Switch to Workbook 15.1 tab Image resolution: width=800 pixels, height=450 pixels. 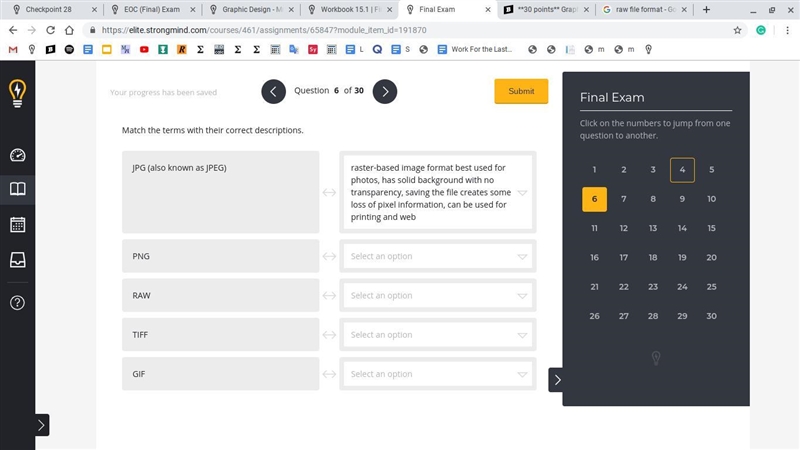tap(348, 9)
